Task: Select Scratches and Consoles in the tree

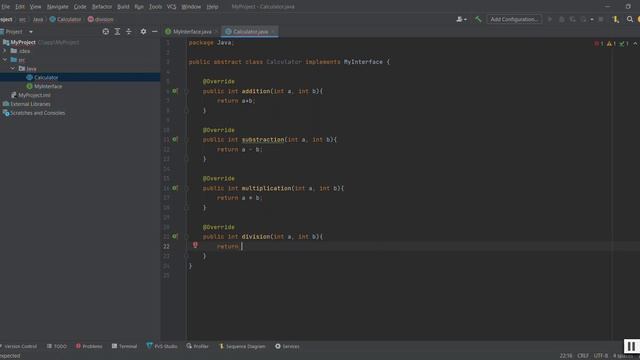Action: (x=38, y=113)
